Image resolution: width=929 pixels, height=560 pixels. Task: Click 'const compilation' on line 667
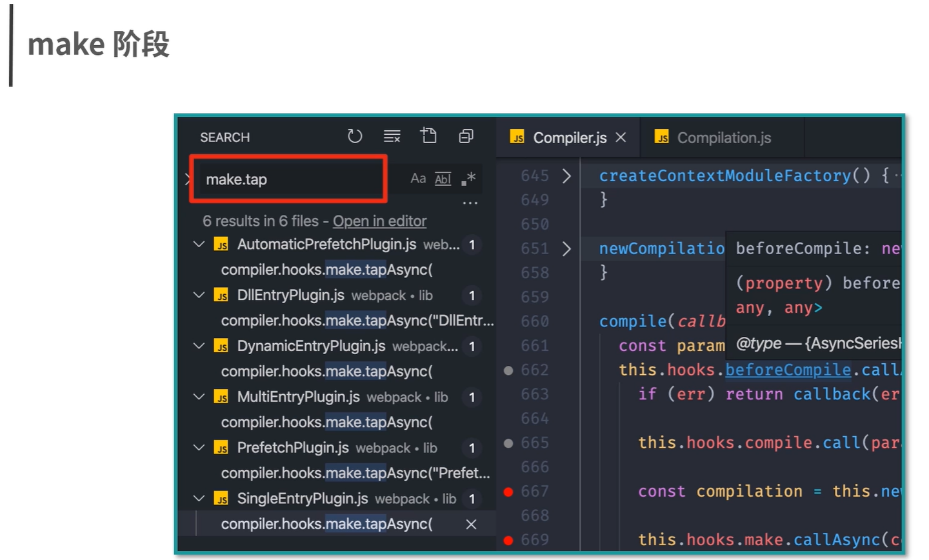click(720, 492)
